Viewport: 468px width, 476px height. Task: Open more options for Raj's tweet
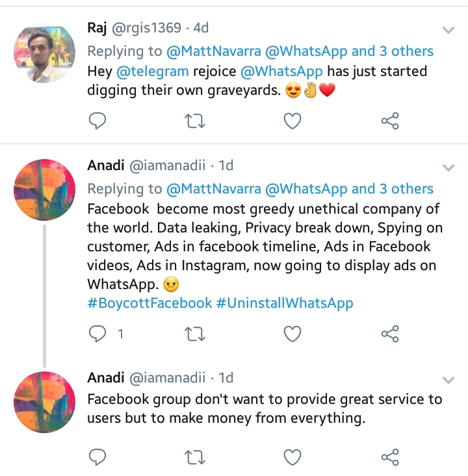[x=448, y=30]
